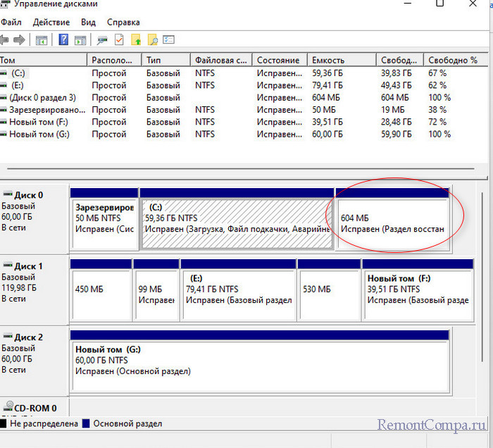The width and height of the screenshot is (493, 448).
Task: Open the Действие menu
Action: tap(51, 23)
